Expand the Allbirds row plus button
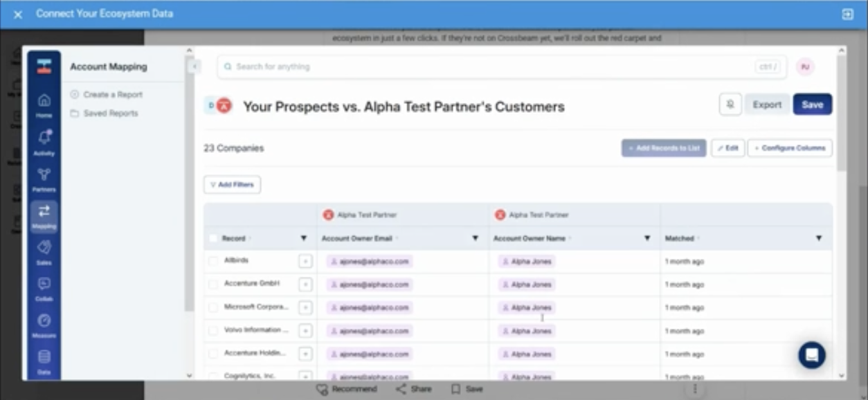 [305, 262]
